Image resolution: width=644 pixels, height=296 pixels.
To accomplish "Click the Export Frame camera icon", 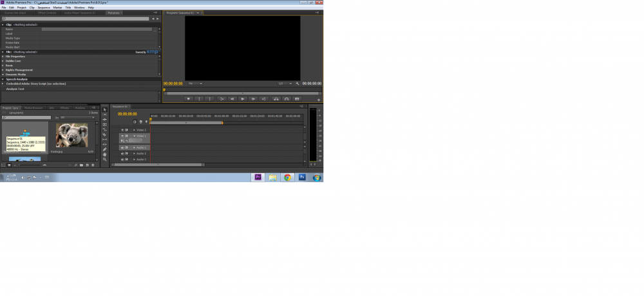I will (x=298, y=99).
